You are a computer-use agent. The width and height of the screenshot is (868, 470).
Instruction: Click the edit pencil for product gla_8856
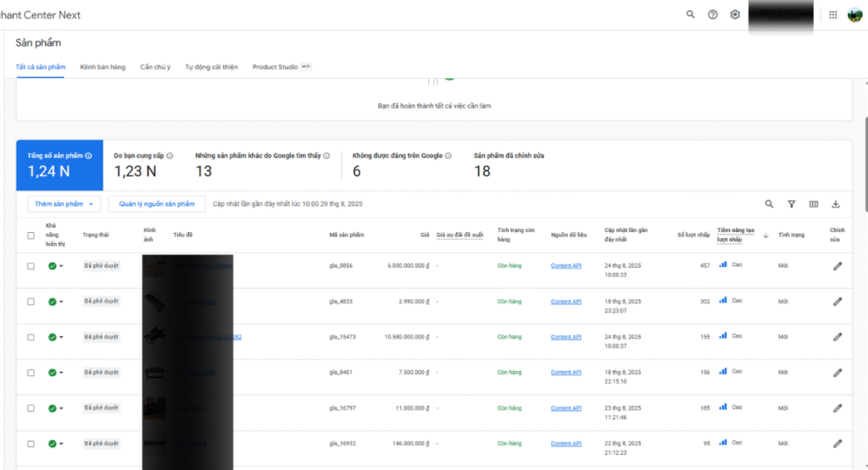pyautogui.click(x=837, y=266)
